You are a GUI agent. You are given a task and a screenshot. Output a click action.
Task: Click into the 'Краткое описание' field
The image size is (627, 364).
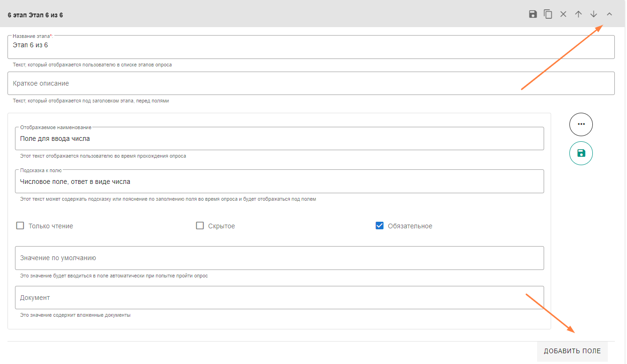pos(311,83)
